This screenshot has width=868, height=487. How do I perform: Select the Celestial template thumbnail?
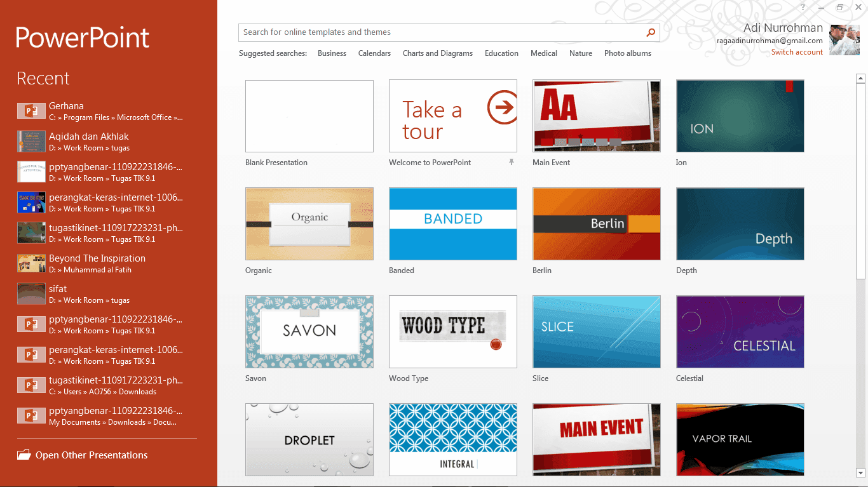(740, 332)
